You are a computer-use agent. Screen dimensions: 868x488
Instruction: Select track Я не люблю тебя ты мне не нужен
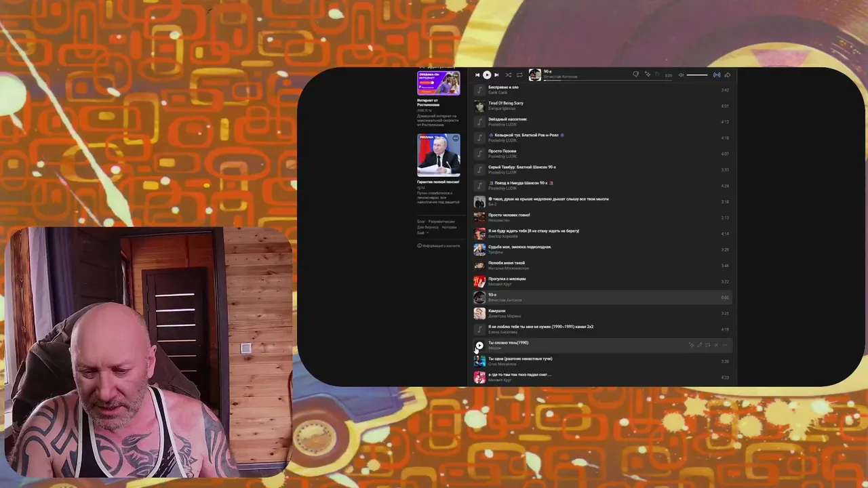point(541,327)
